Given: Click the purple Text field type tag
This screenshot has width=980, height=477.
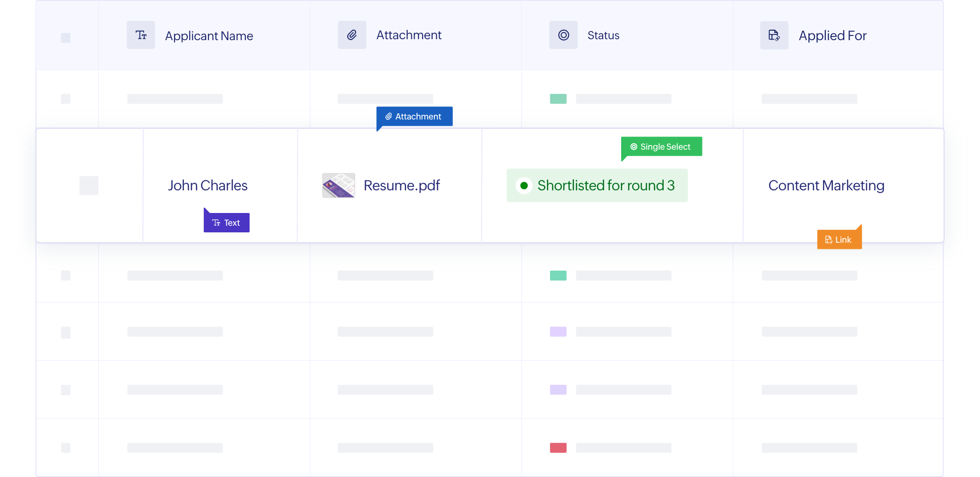Looking at the screenshot, I should (x=226, y=223).
